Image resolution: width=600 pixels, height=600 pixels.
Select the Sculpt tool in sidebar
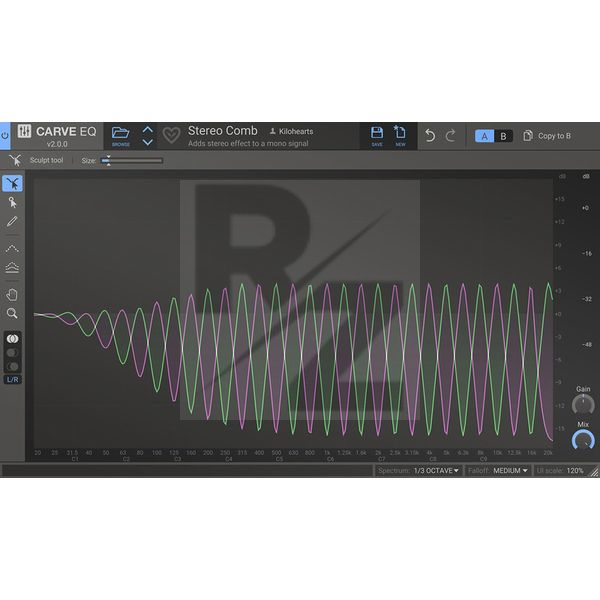point(12,184)
